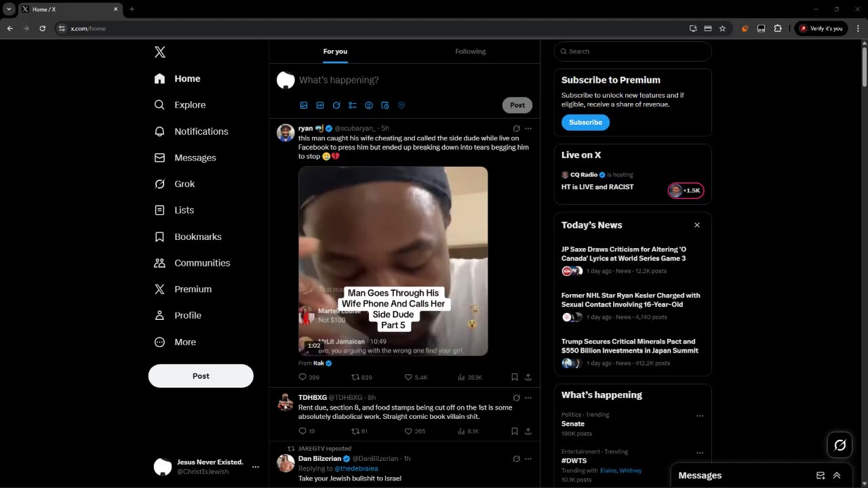Open more options for Senate trend

click(x=700, y=415)
